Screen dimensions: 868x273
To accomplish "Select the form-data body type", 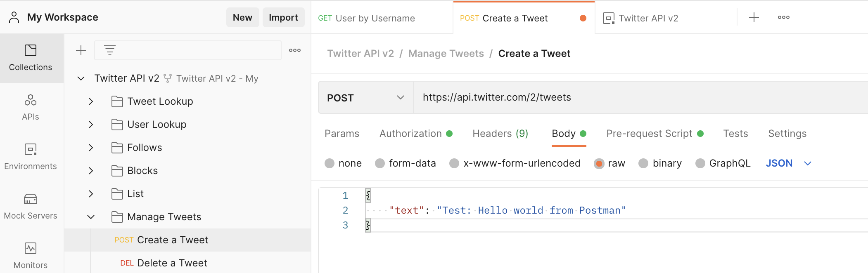I will tap(380, 163).
